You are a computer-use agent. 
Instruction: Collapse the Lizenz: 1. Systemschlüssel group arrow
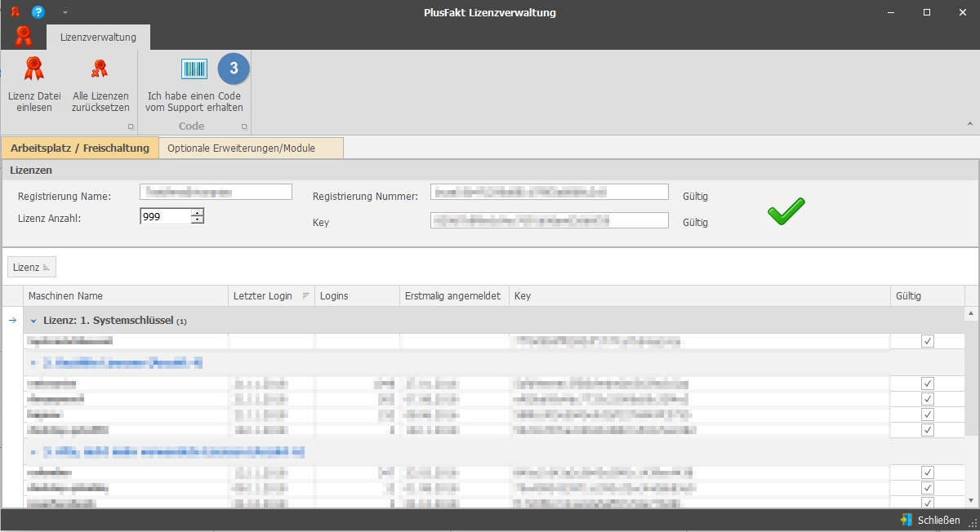pos(33,321)
